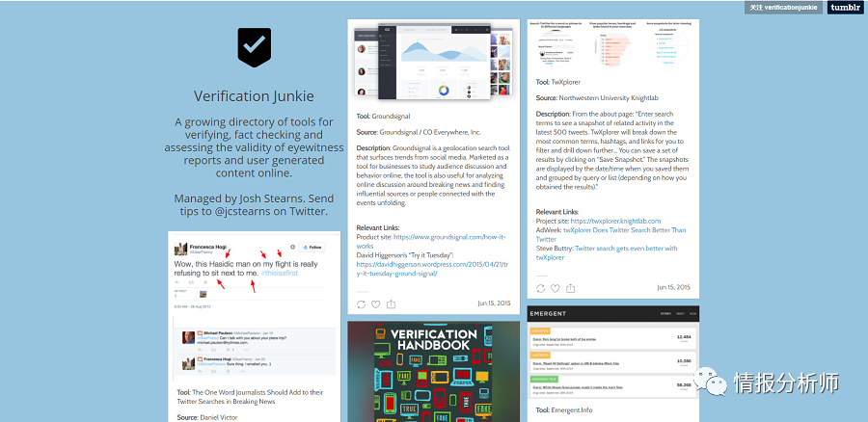Click the TwXplorer post date Jun 15, 2015
The width and height of the screenshot is (868, 422).
673,287
